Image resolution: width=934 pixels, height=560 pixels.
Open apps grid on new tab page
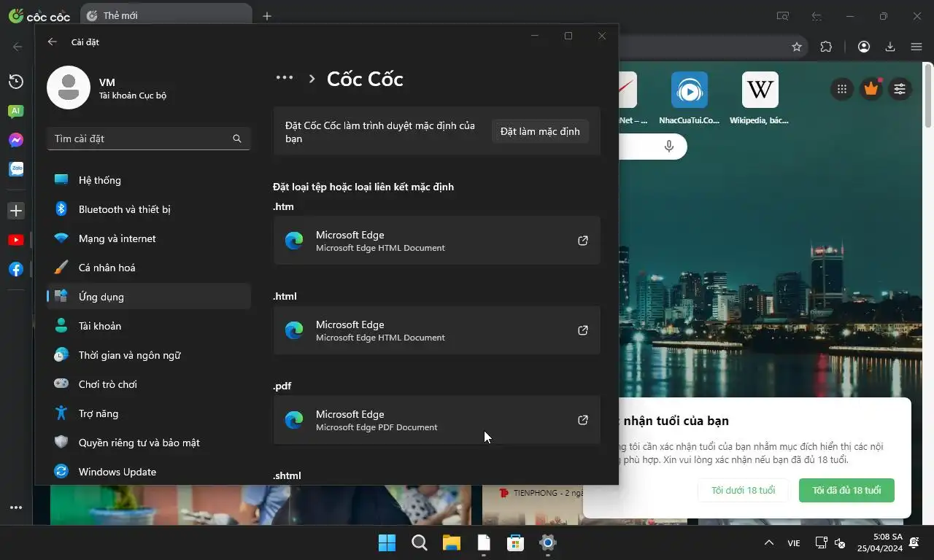click(842, 89)
